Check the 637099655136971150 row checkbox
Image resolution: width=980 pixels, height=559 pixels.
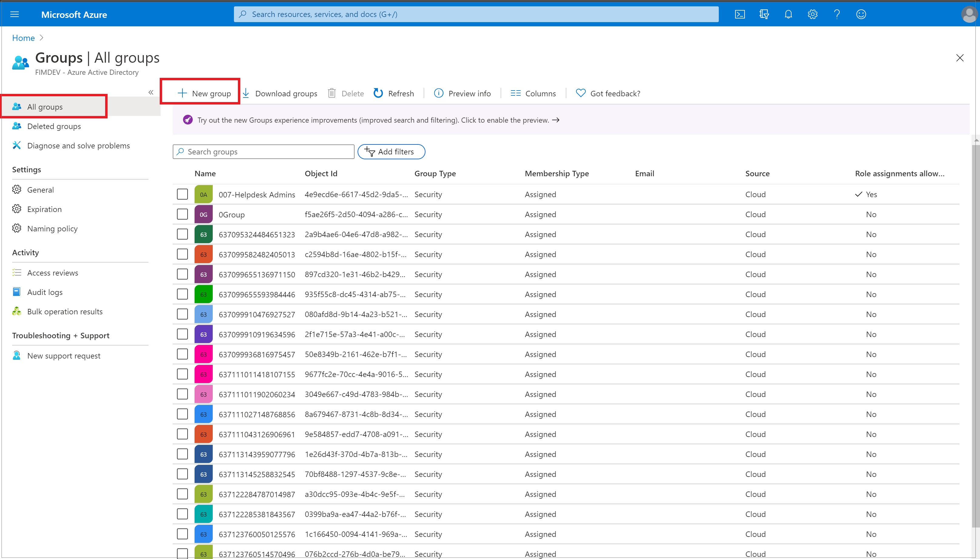pyautogui.click(x=182, y=274)
